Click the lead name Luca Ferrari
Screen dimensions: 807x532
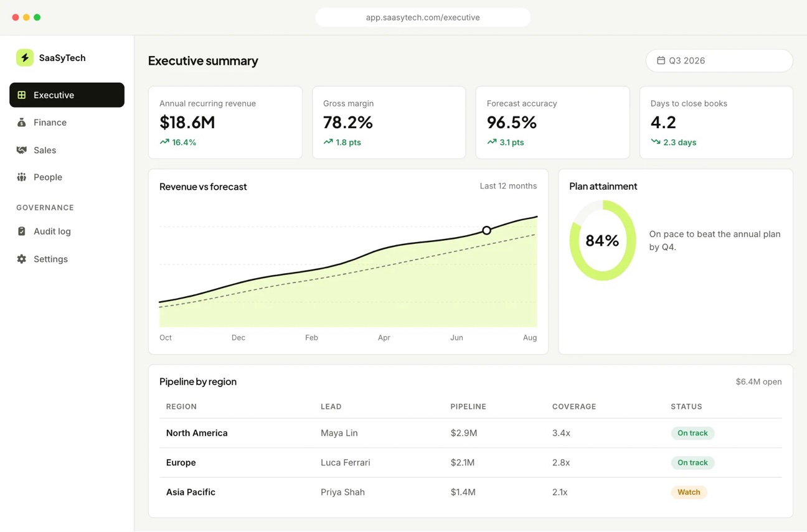click(346, 463)
